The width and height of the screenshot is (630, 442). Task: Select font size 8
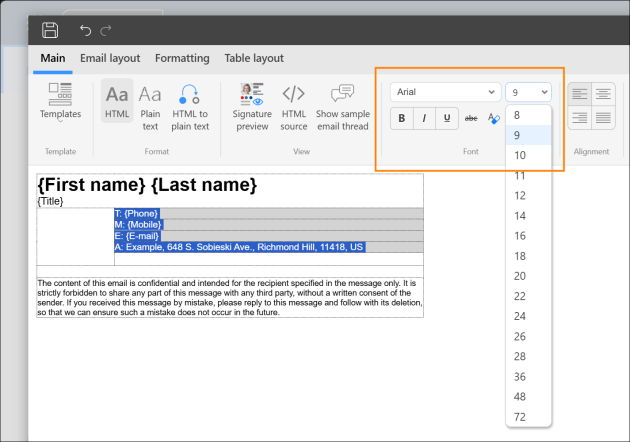point(528,115)
